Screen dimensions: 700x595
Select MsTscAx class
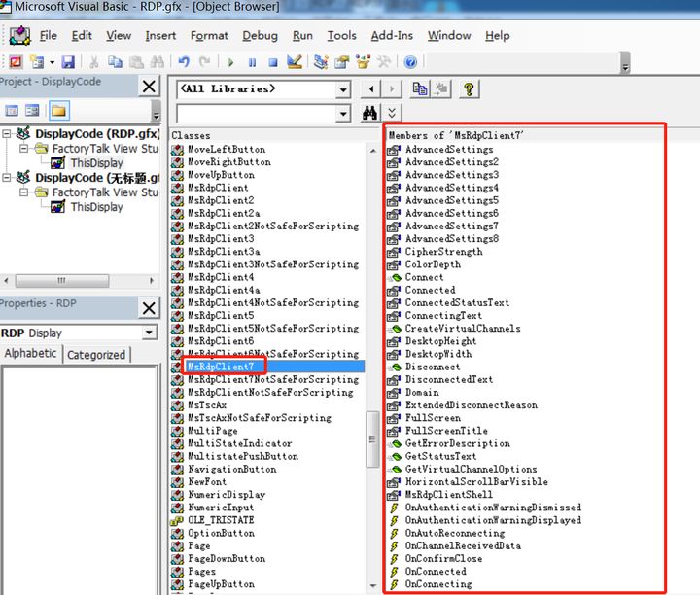(x=207, y=404)
